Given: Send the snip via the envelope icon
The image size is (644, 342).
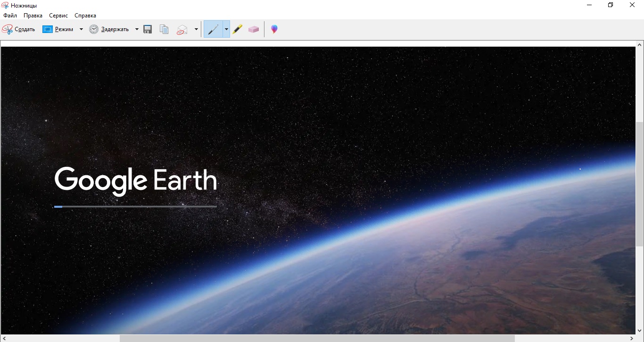Looking at the screenshot, I should click(182, 29).
